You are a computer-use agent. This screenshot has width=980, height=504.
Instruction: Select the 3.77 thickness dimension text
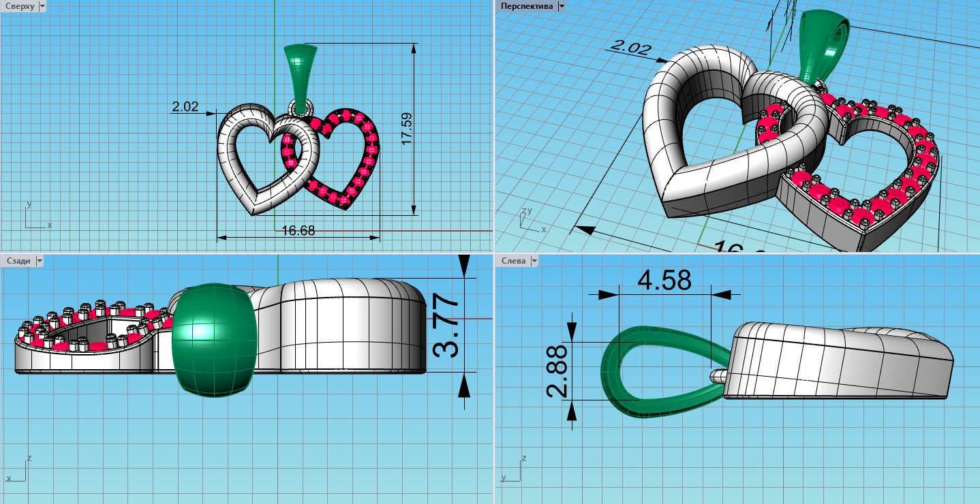tap(447, 325)
